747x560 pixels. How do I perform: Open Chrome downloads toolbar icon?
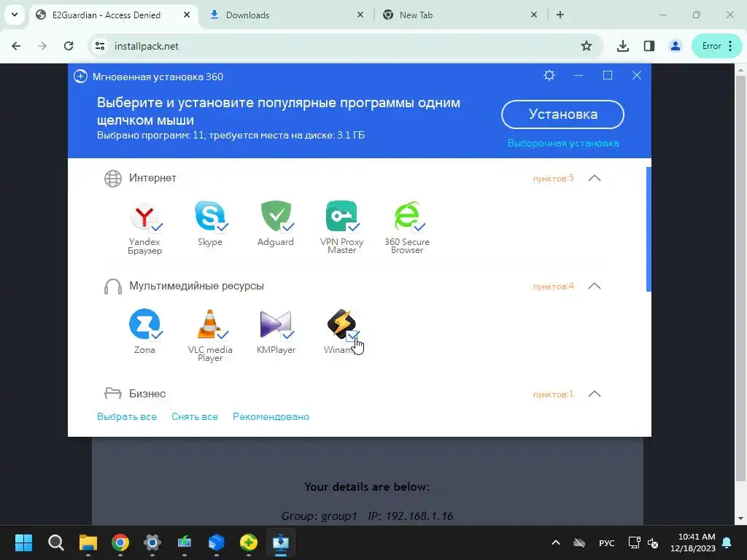[623, 46]
